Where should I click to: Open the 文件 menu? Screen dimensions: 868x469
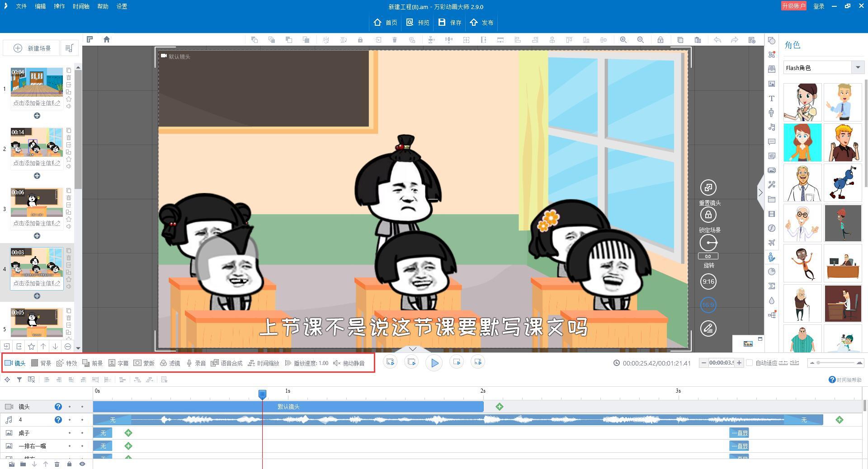(x=21, y=6)
